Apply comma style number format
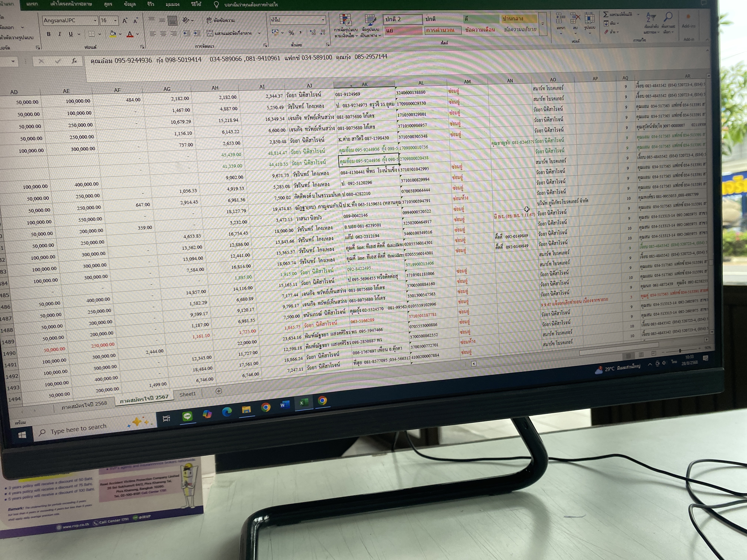This screenshot has width=747, height=560. point(300,32)
